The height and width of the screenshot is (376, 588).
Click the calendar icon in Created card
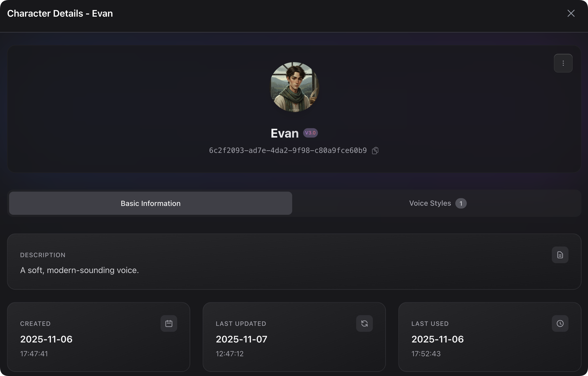tap(169, 323)
